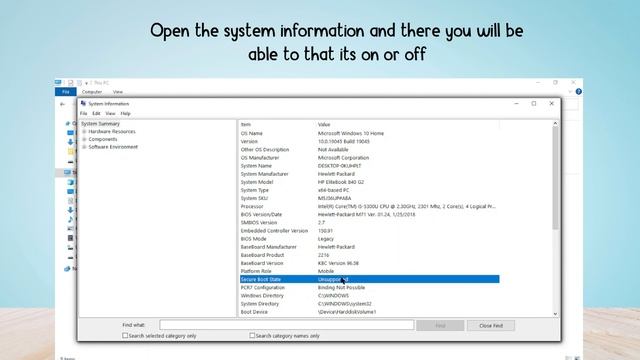Open the View tab in File Explorer
The image size is (640, 360).
pyautogui.click(x=118, y=92)
